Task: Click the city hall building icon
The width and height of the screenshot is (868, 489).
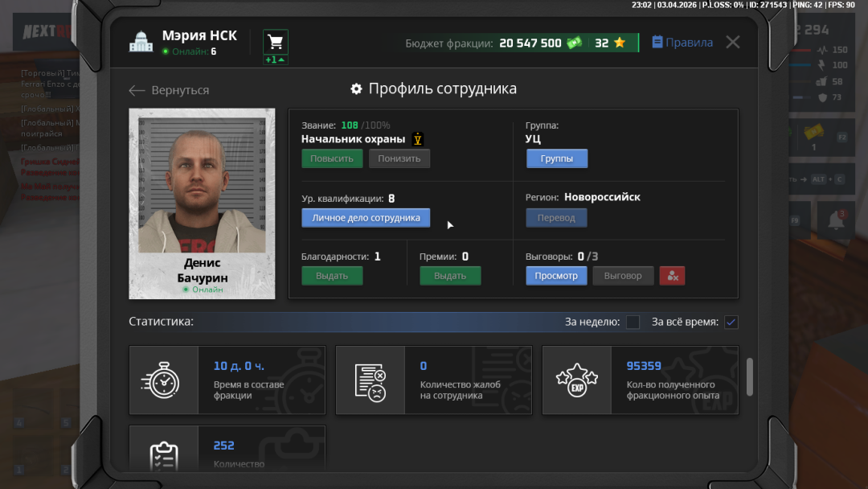Action: click(141, 43)
